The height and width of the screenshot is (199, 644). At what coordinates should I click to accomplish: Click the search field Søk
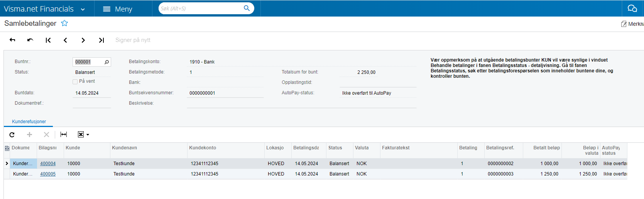[x=201, y=8]
